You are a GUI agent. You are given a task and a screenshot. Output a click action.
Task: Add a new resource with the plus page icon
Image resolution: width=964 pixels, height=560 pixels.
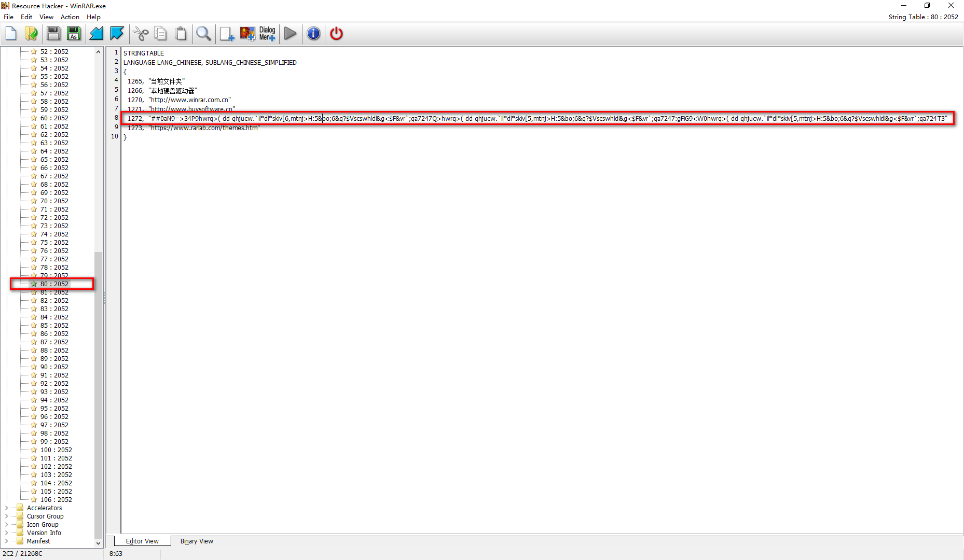click(227, 34)
